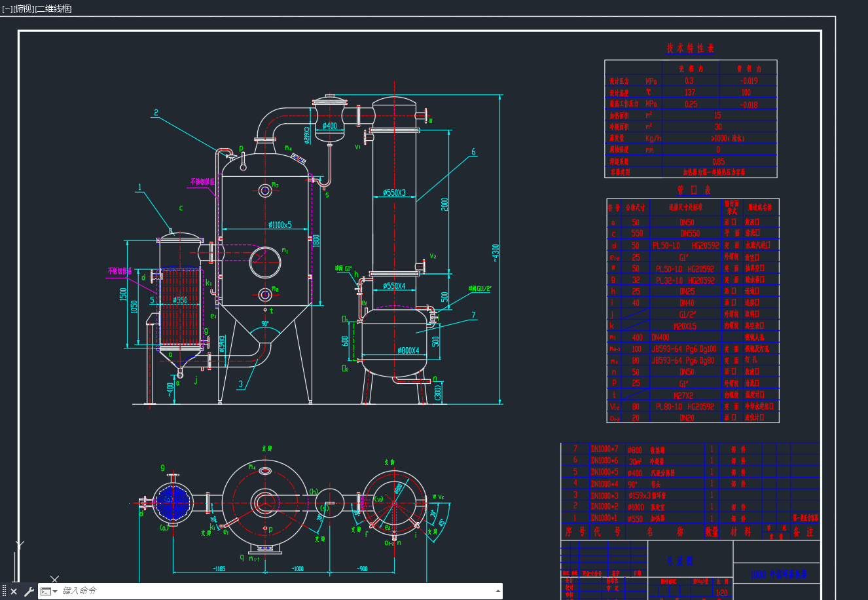Select the 管口表 table title
Image resolution: width=868 pixels, height=600 pixels.
click(x=694, y=190)
